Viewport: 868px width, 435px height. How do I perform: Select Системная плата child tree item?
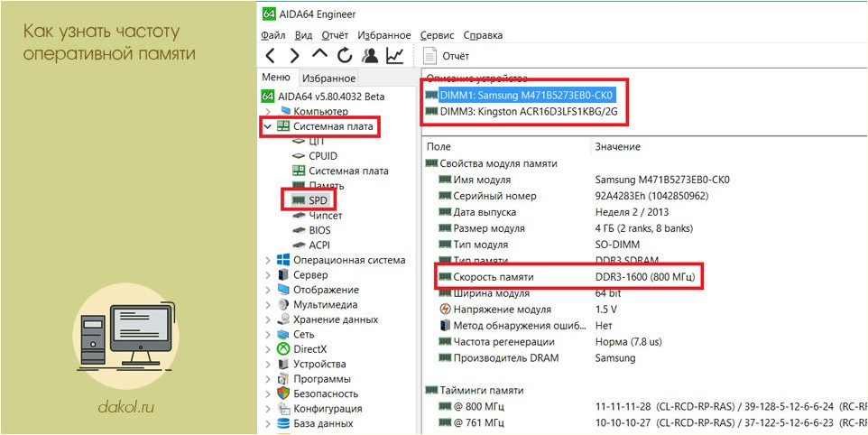pyautogui.click(x=349, y=171)
